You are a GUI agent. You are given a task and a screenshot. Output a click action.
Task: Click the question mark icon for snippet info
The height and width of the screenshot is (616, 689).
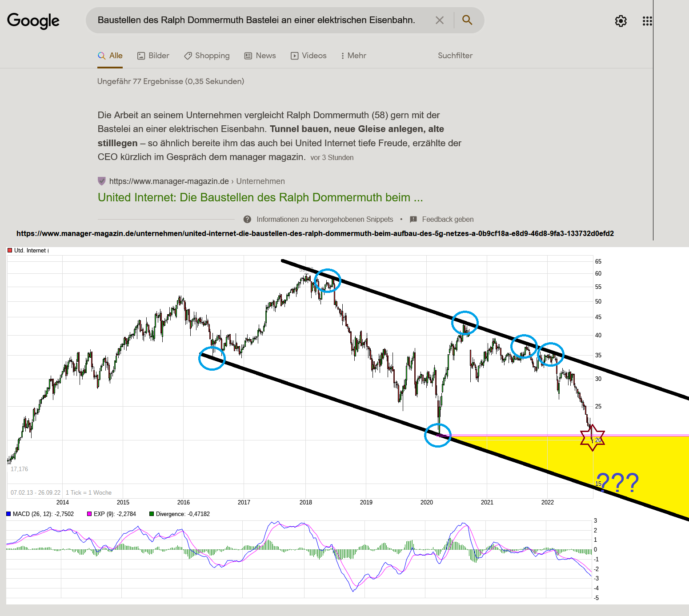(x=248, y=219)
